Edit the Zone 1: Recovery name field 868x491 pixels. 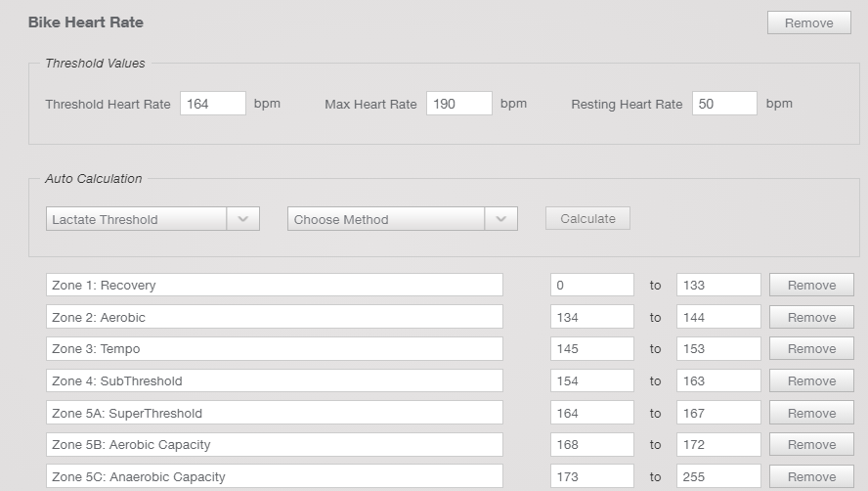(274, 286)
